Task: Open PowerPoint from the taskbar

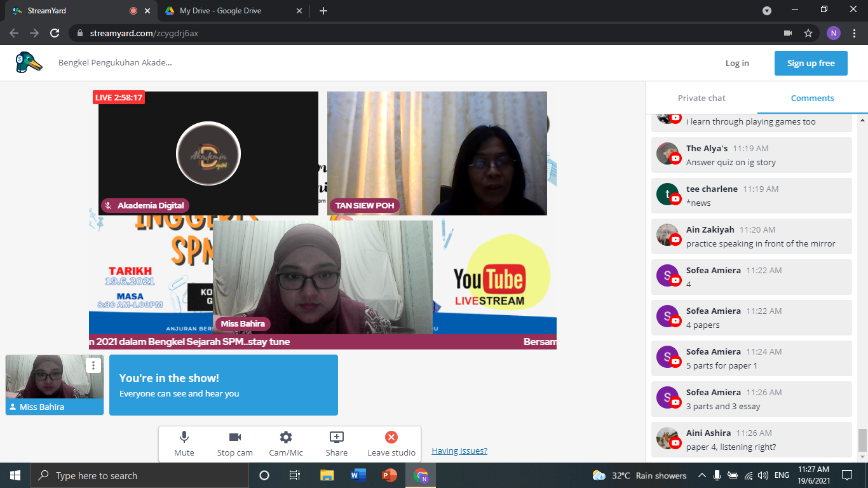Action: (x=389, y=475)
